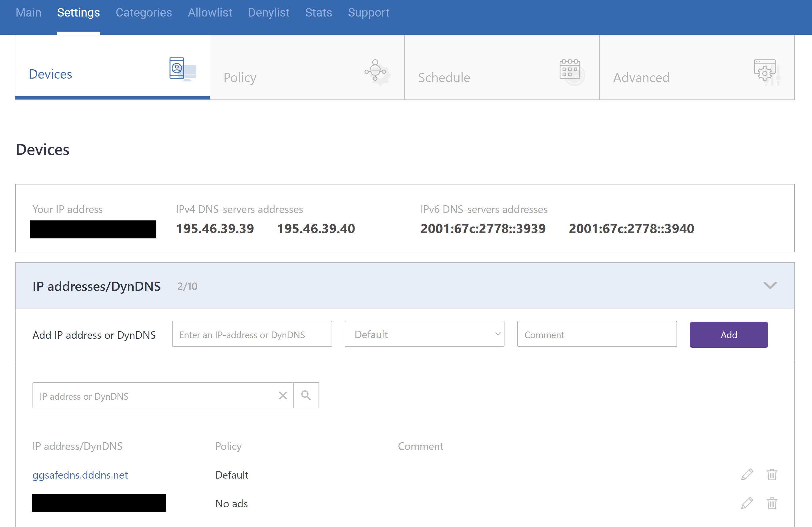The width and height of the screenshot is (812, 527).
Task: Click the Devices tab icon
Action: [182, 69]
